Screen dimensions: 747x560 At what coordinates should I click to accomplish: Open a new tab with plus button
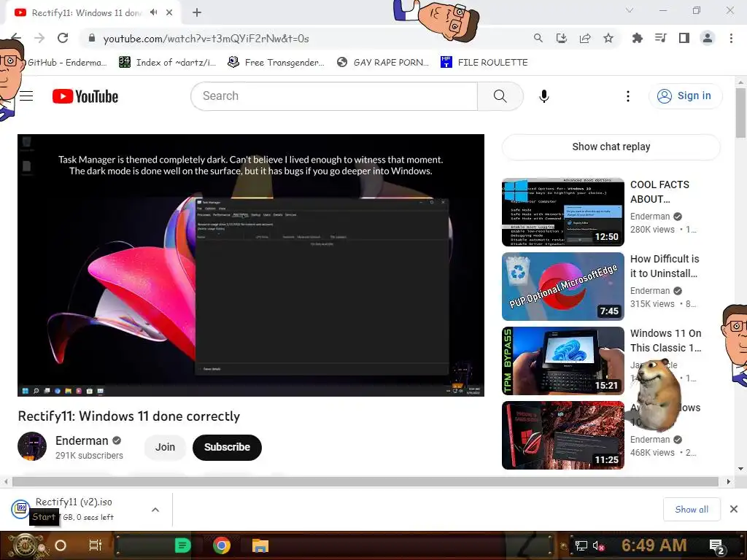(197, 12)
